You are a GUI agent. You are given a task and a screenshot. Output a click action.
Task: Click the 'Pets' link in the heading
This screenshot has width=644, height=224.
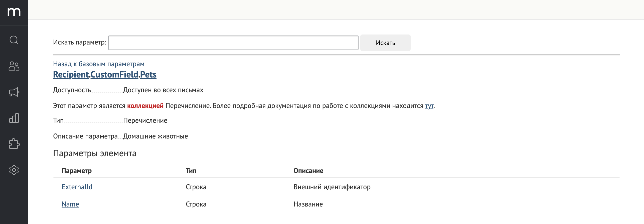pyautogui.click(x=148, y=74)
